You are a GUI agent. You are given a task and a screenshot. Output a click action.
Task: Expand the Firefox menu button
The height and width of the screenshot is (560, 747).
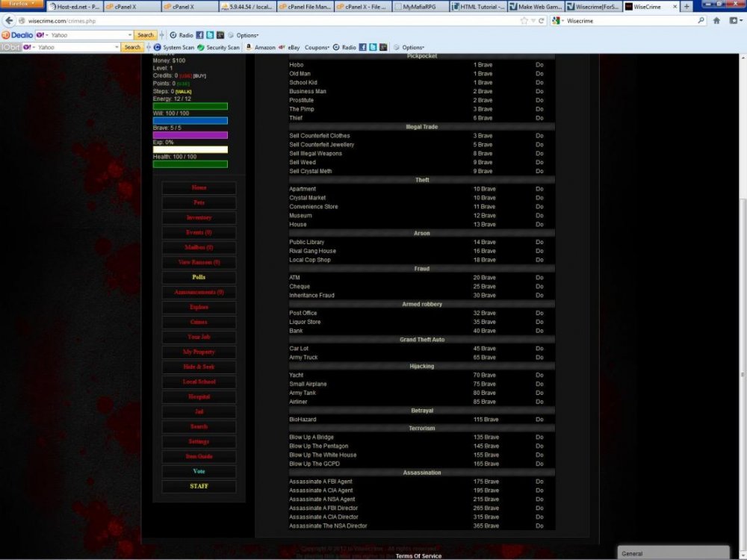point(22,4)
